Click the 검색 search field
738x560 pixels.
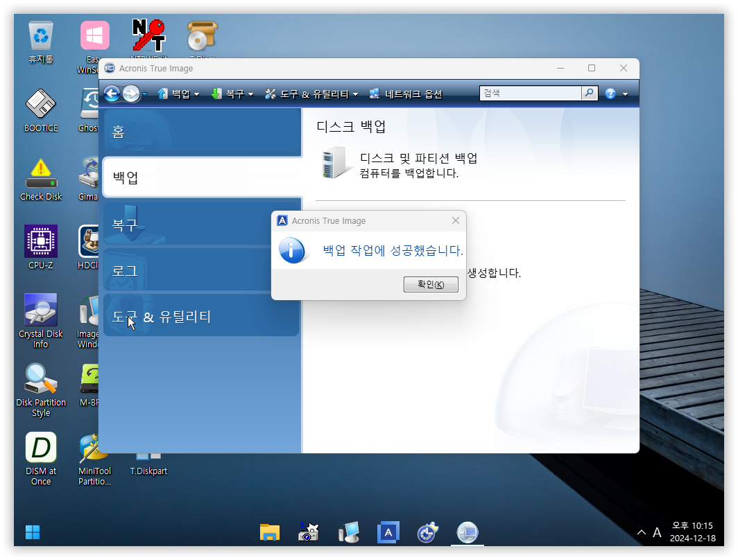[531, 93]
